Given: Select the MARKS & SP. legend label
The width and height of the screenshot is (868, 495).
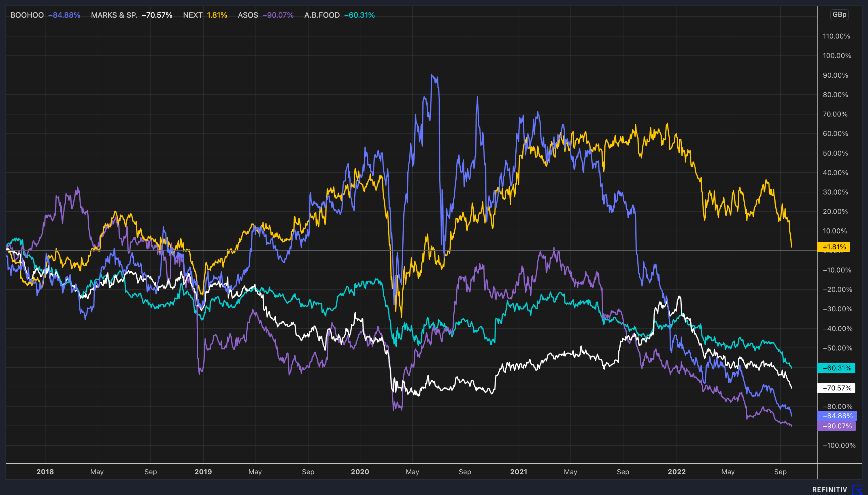Looking at the screenshot, I should [114, 15].
